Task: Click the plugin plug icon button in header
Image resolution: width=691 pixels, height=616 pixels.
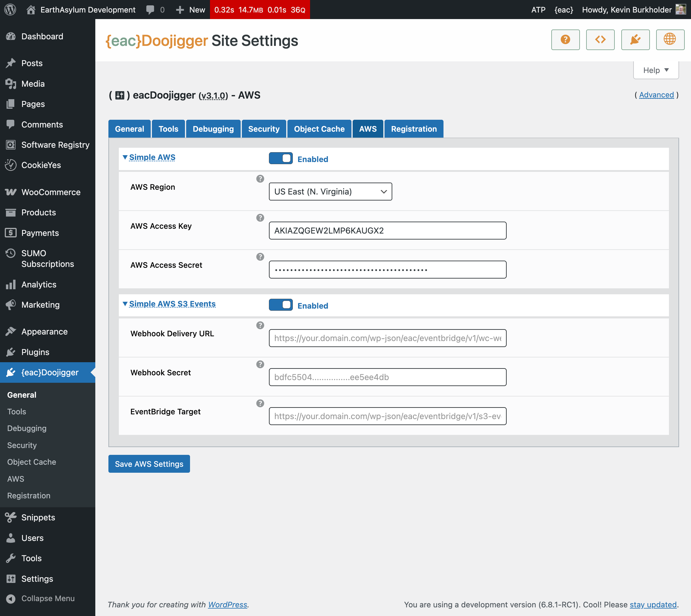Action: [x=635, y=40]
